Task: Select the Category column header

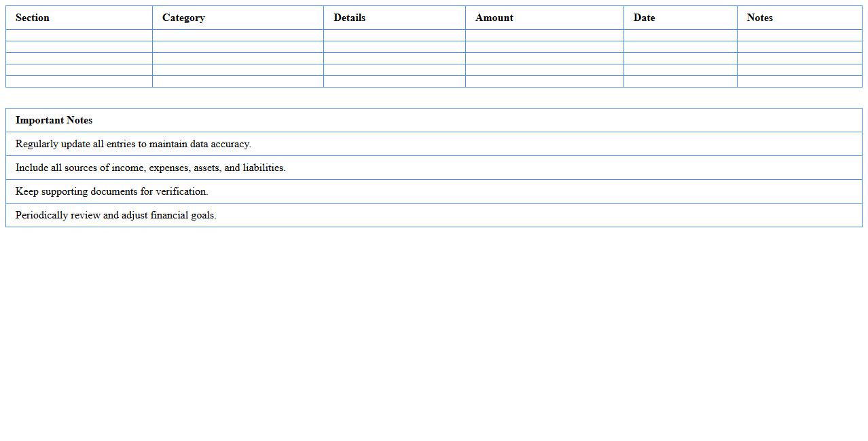Action: [x=183, y=18]
